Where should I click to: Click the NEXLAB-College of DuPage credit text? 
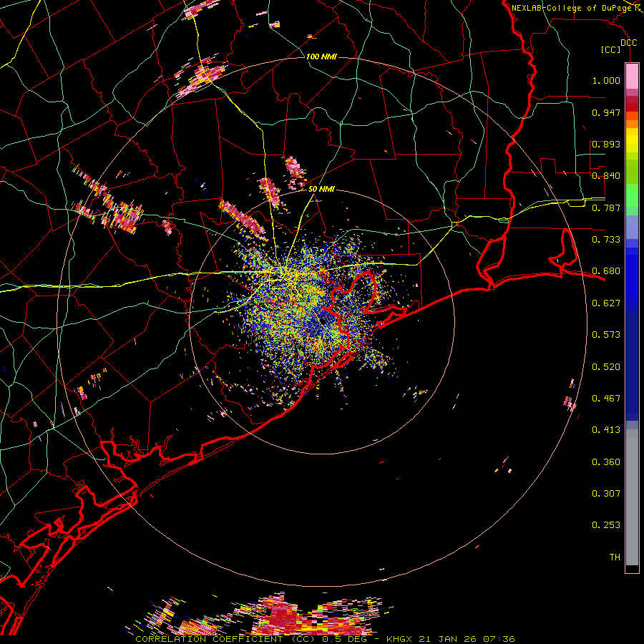tap(571, 8)
